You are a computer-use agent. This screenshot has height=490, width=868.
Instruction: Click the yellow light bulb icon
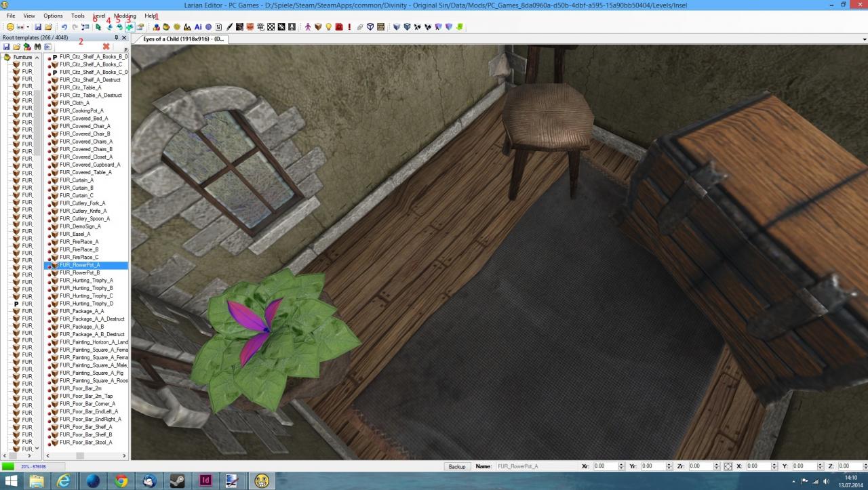(328, 27)
